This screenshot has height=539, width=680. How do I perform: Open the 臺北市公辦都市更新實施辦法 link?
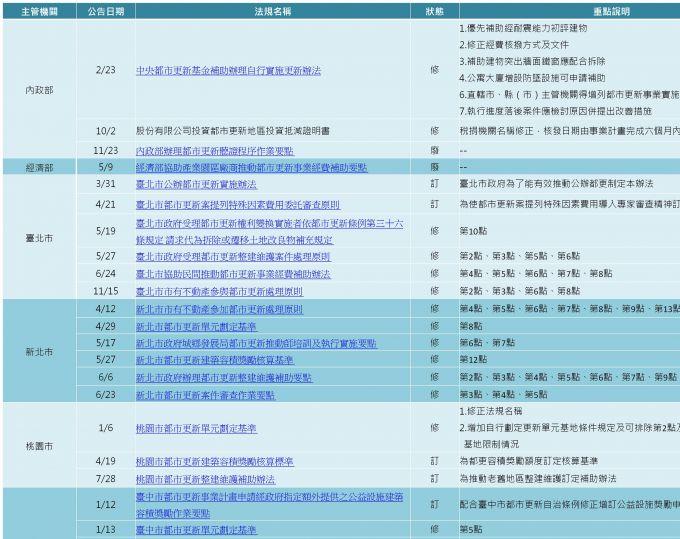point(196,185)
